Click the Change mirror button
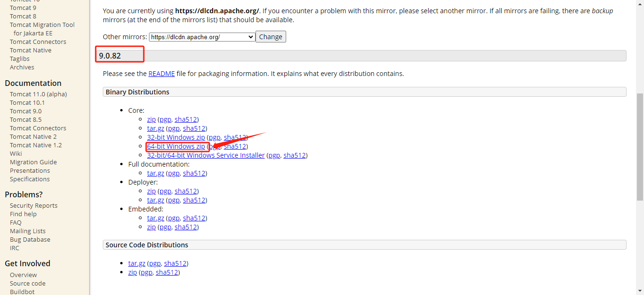 (271, 37)
